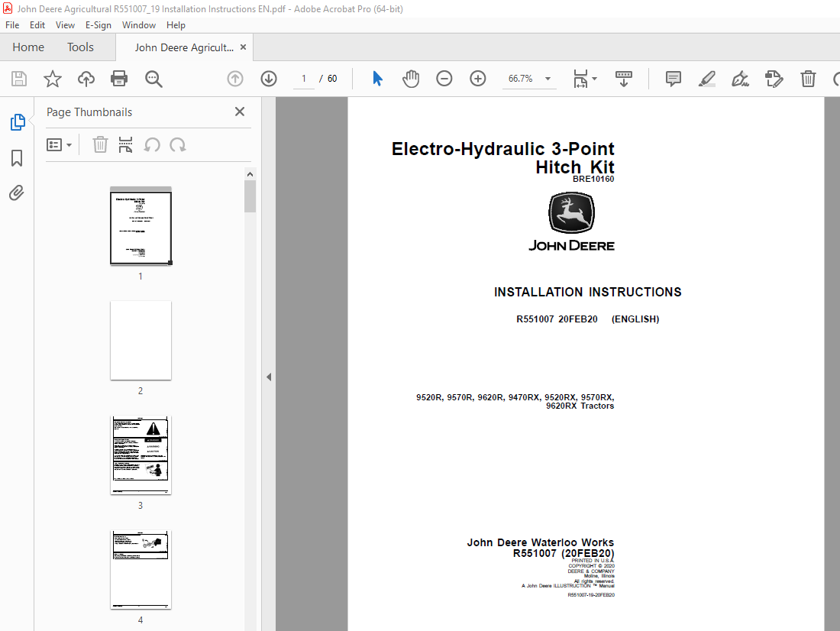Rotate page counterclockwise
The image size is (840, 631).
(152, 144)
